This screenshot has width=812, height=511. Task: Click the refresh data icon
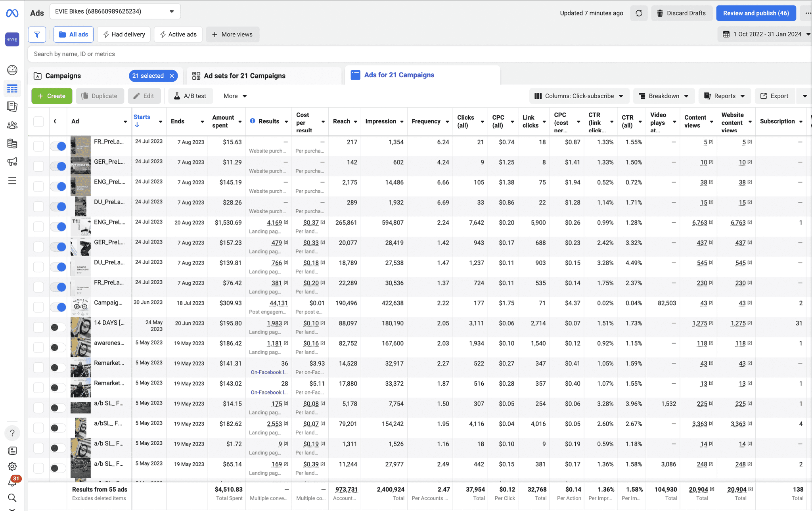[x=639, y=13]
